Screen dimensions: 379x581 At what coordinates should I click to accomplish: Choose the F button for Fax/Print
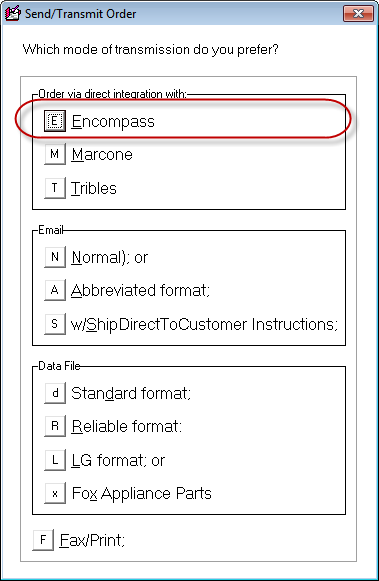43,540
